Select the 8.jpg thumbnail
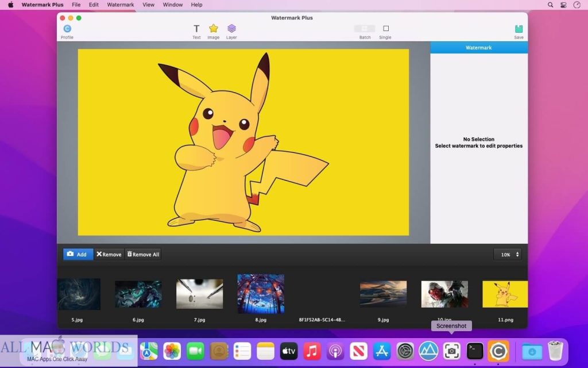The image size is (588, 368). [261, 294]
